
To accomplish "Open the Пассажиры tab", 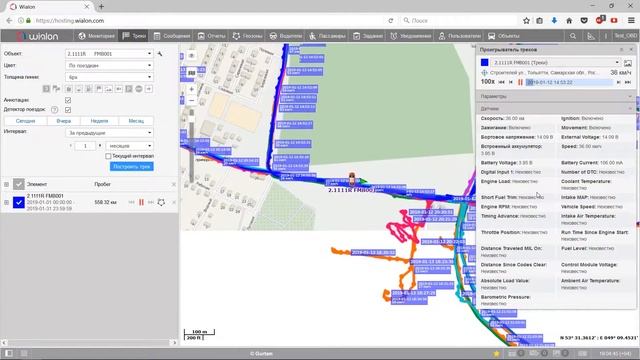I will click(327, 36).
